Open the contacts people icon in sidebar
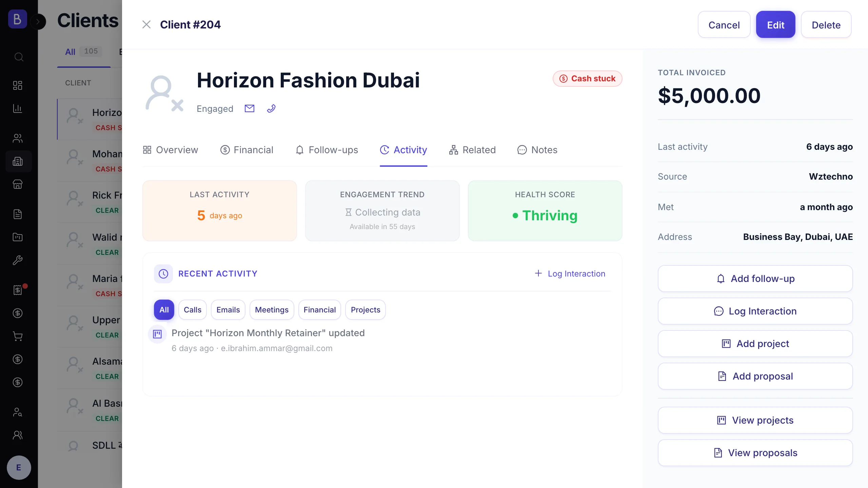This screenshot has width=868, height=488. pyautogui.click(x=18, y=138)
